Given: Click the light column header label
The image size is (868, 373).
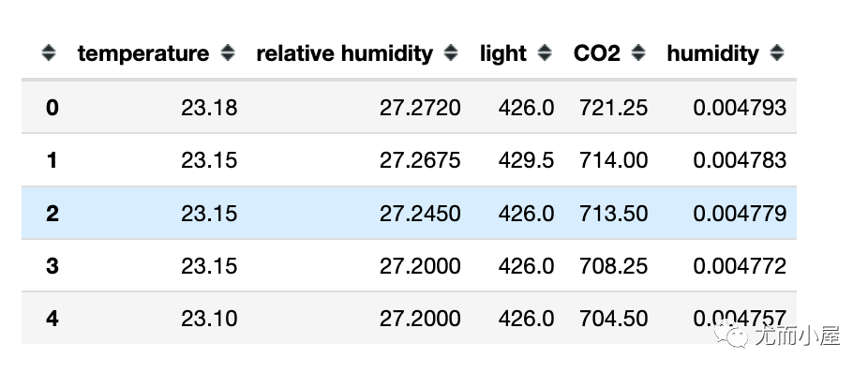Looking at the screenshot, I should tap(503, 53).
